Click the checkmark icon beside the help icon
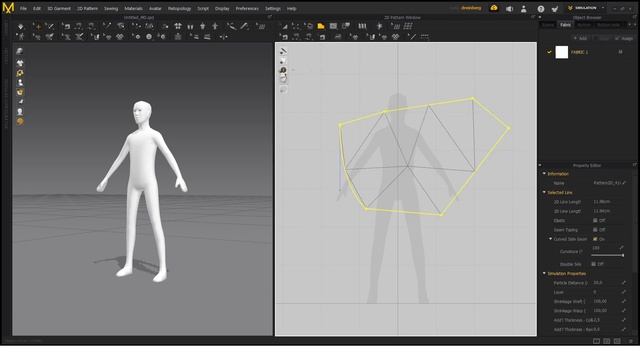The image size is (640, 360). [x=555, y=9]
